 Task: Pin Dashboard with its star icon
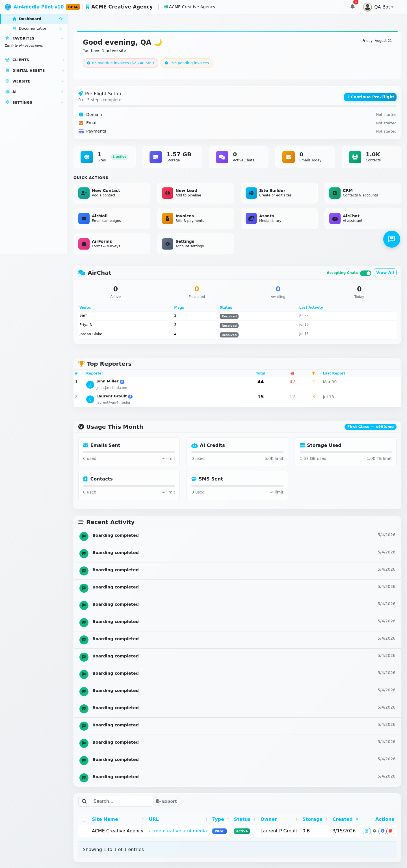[x=61, y=19]
